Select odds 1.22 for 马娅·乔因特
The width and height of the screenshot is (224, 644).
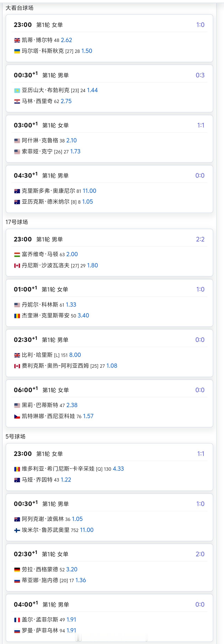coord(66,480)
